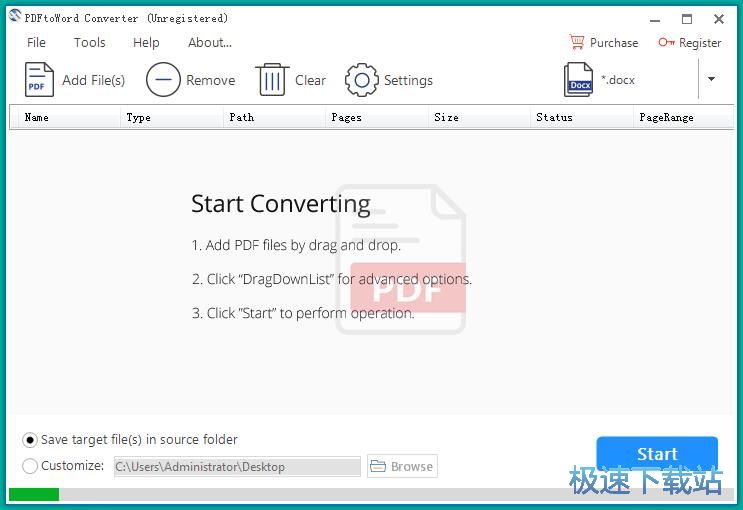Sort by the Type column header

click(171, 117)
